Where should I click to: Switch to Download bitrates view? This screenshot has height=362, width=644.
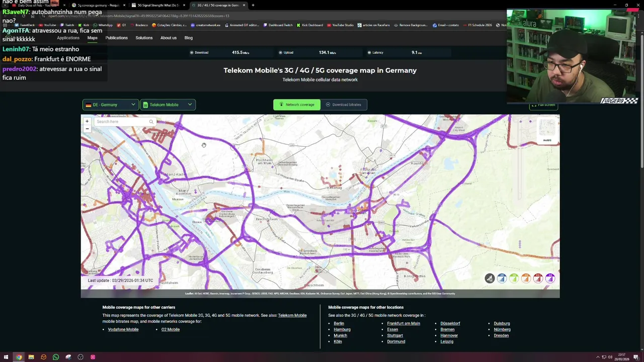coord(344,105)
